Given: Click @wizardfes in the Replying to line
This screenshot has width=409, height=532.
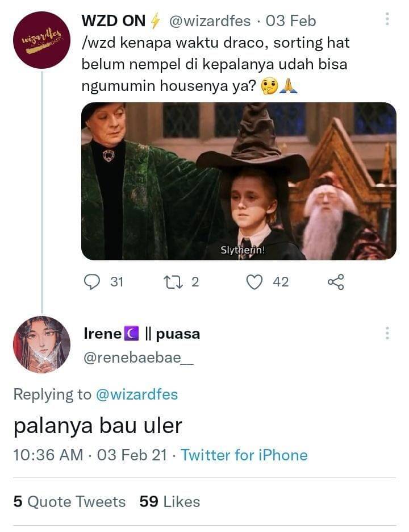Looking at the screenshot, I should [x=136, y=394].
